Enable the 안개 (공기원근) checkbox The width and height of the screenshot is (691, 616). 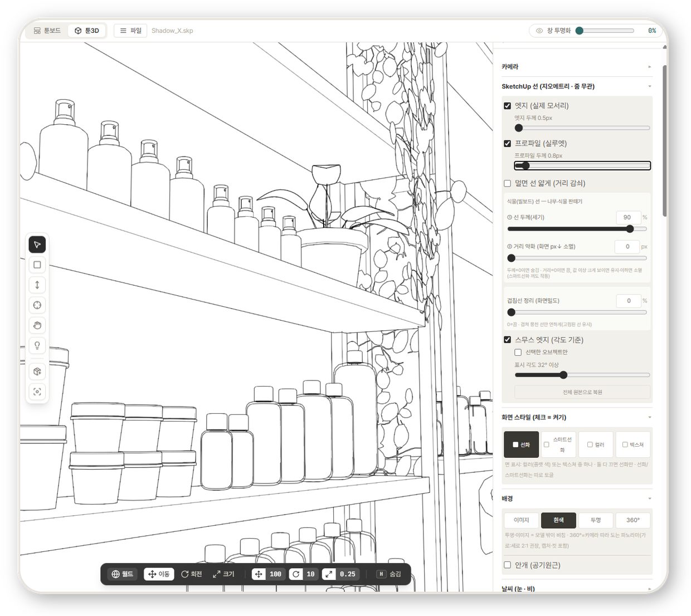tap(507, 565)
